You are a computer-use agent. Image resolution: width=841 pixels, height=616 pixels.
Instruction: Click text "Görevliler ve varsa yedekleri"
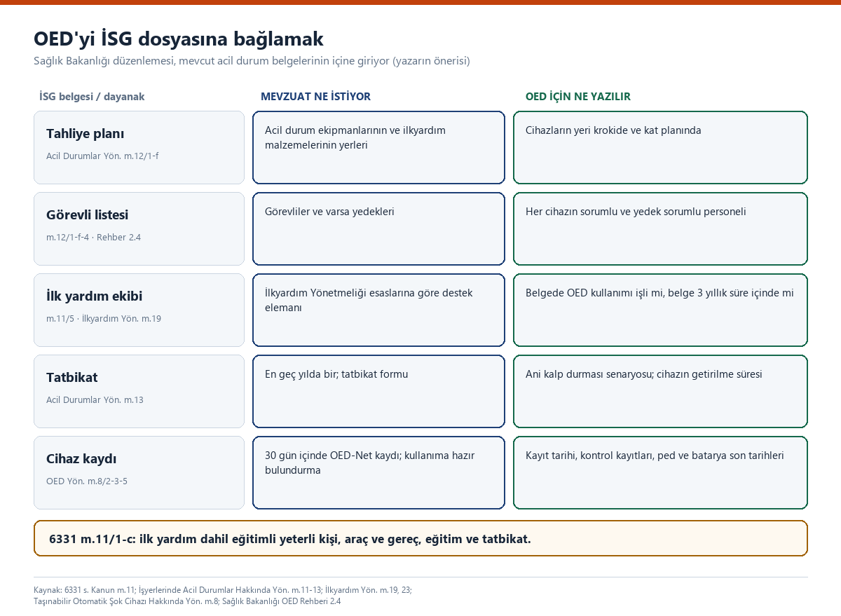point(329,212)
